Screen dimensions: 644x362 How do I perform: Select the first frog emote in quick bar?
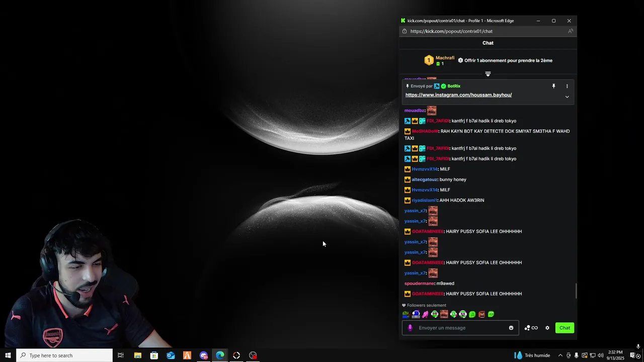pyautogui.click(x=406, y=314)
